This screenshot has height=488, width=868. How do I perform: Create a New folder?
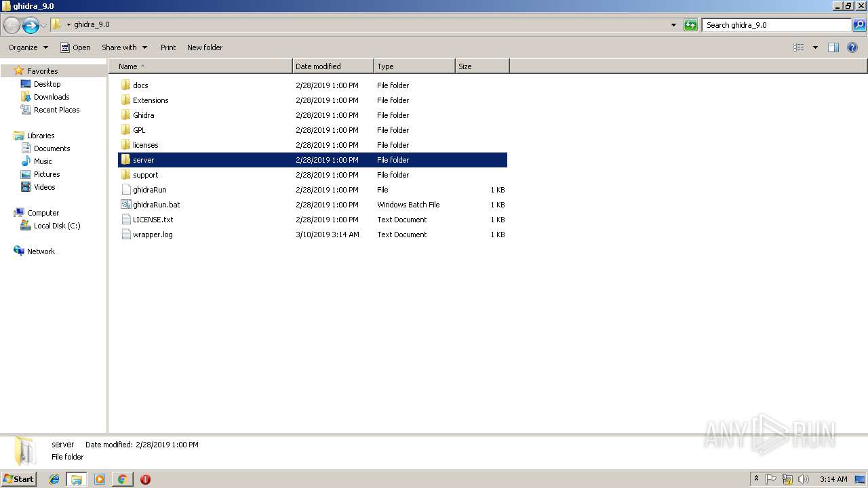coord(205,47)
